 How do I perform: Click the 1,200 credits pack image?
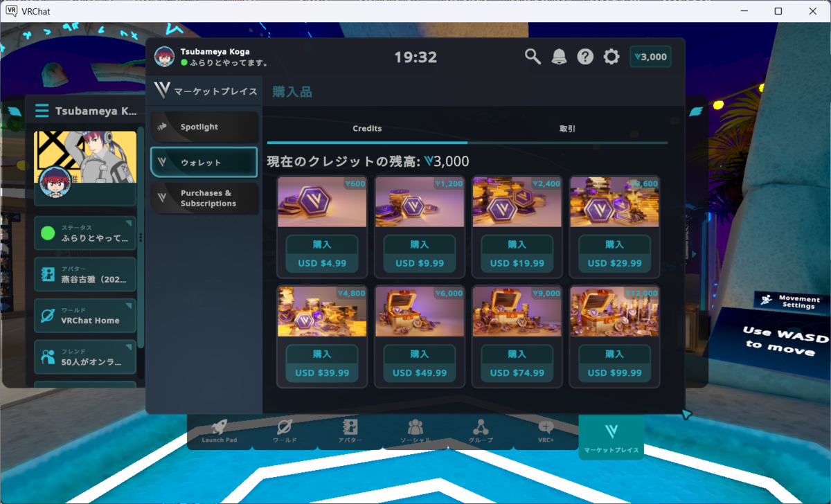click(420, 202)
